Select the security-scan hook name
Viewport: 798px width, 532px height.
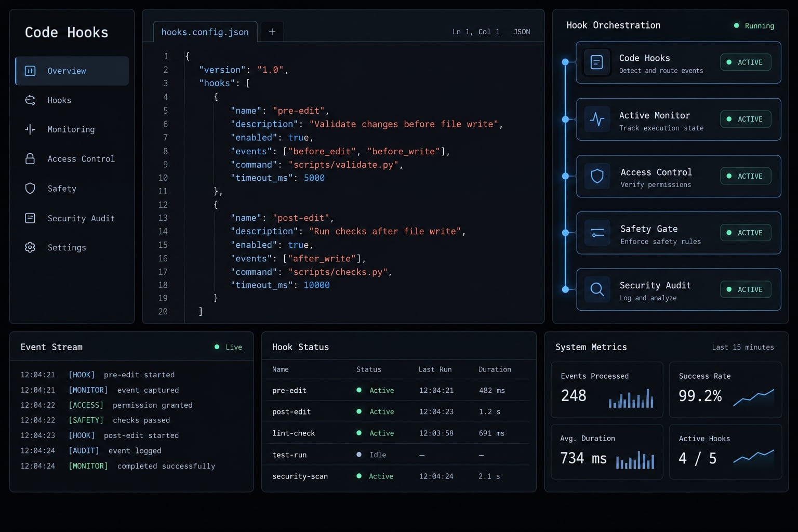(x=300, y=476)
